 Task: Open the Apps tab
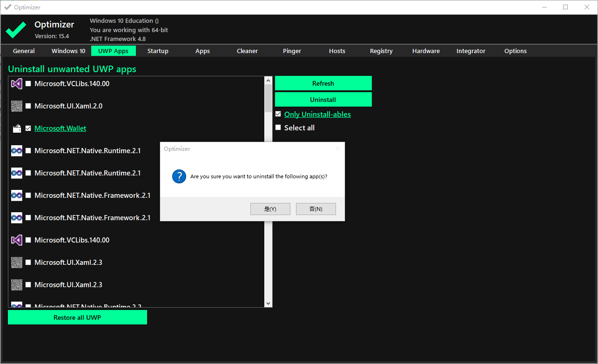(x=202, y=51)
